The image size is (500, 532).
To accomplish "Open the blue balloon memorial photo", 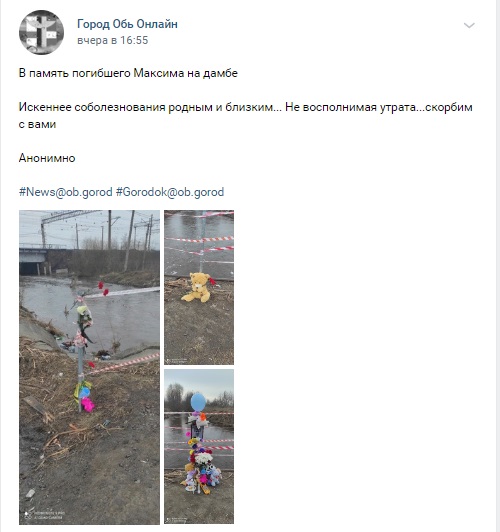I will click(x=199, y=446).
